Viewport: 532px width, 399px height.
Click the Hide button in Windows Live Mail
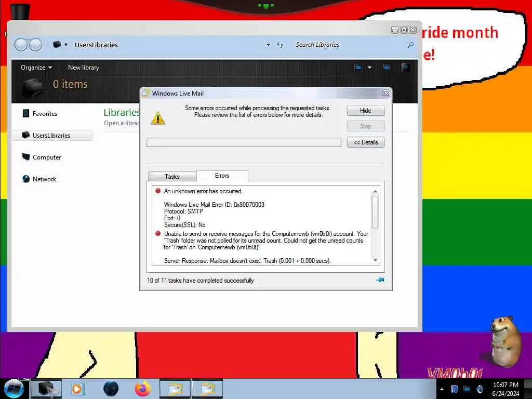(365, 111)
